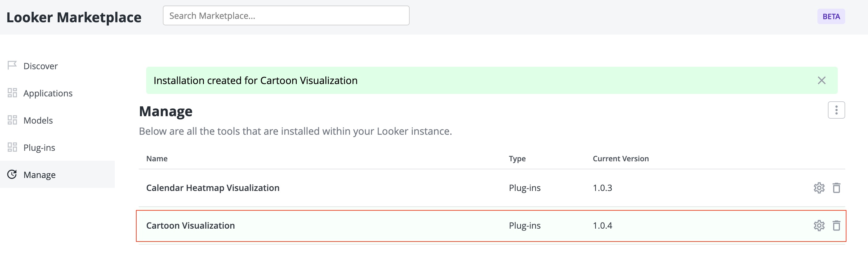Open the Plug-ins page
868x275 pixels.
pos(39,147)
